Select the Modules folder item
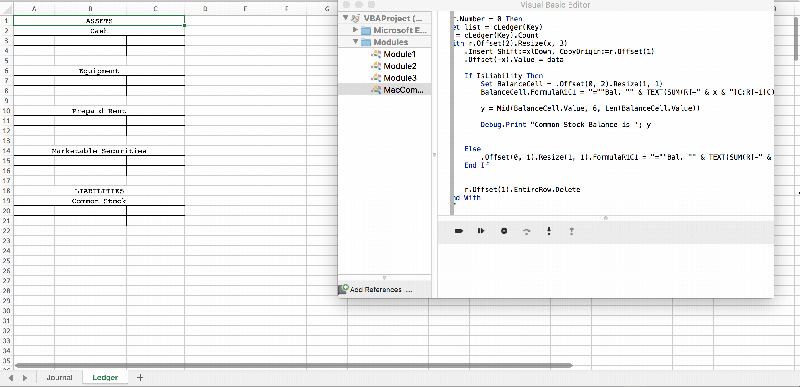Viewport: 800px width, 387px height. [x=385, y=42]
